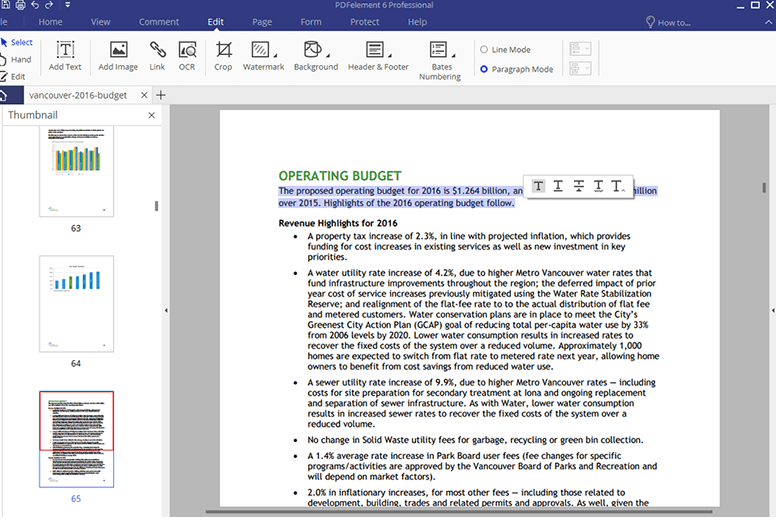The height and width of the screenshot is (527, 776).
Task: Click the caret insert-text icon in popup
Action: [x=618, y=187]
